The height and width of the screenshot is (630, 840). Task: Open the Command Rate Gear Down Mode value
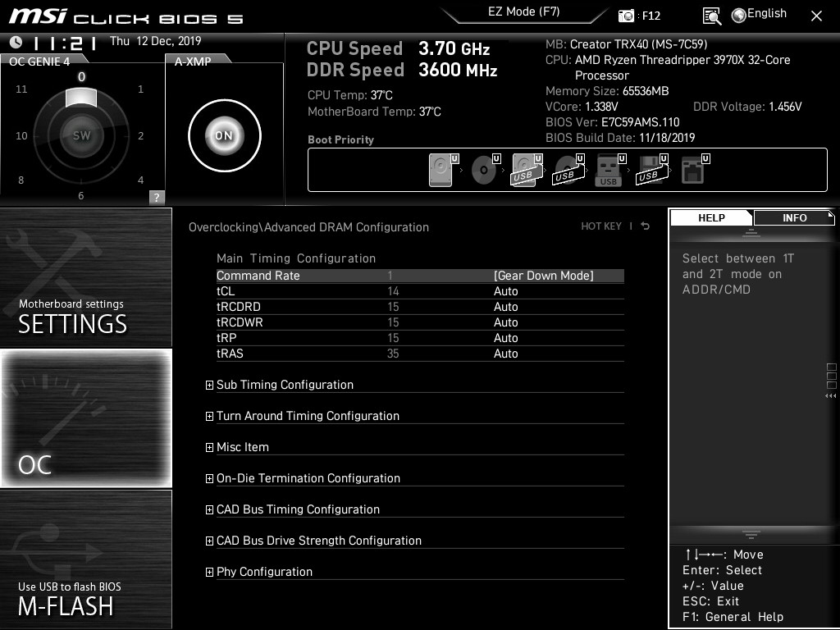point(543,276)
